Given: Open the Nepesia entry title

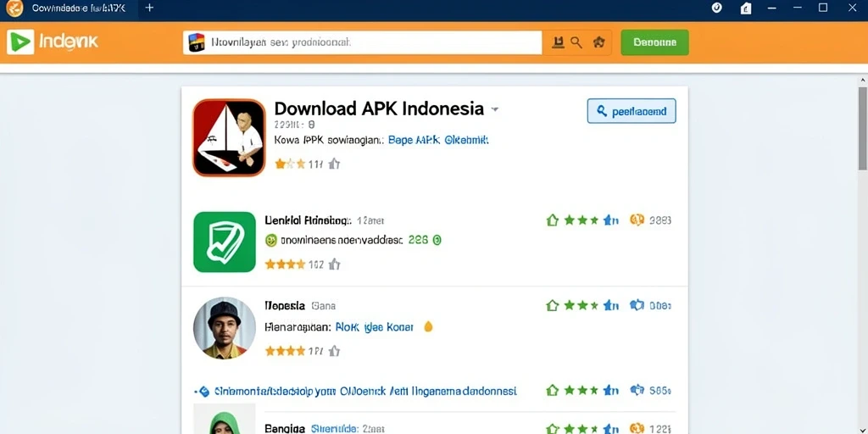Looking at the screenshot, I should click(285, 305).
